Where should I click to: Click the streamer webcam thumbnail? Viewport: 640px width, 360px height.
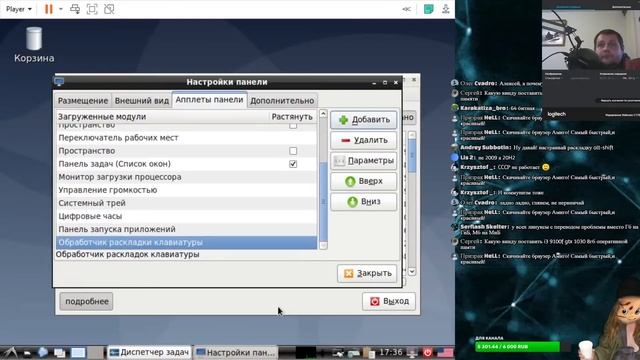[x=591, y=40]
